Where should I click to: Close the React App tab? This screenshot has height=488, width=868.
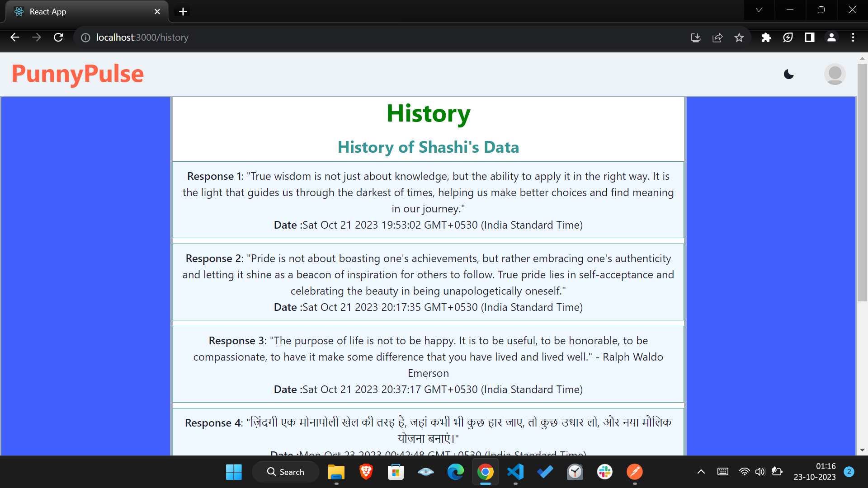coord(157,12)
